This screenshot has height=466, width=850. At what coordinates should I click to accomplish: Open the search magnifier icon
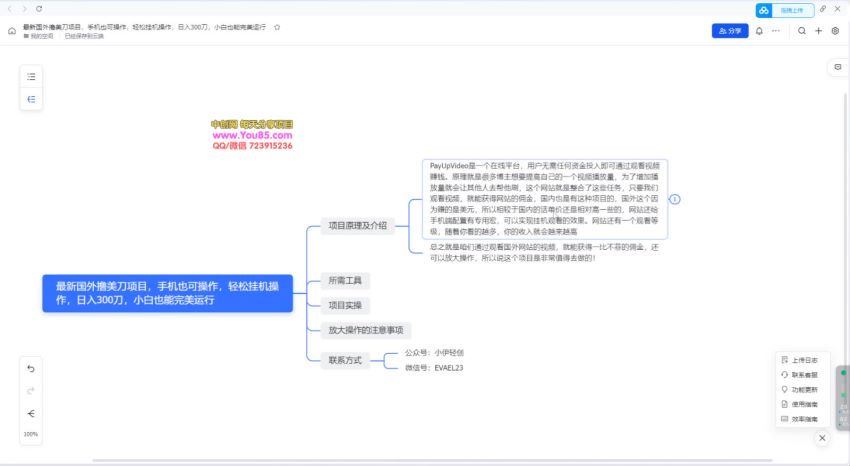(801, 31)
